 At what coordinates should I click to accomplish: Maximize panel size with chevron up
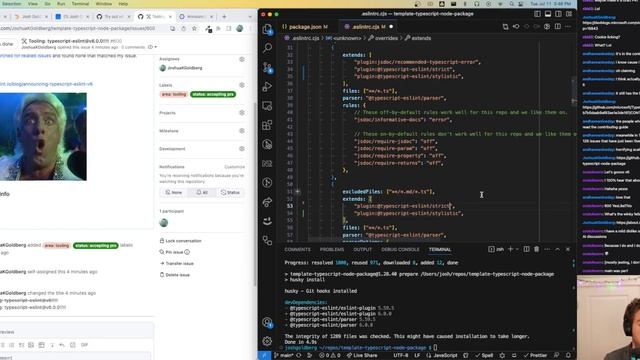[558, 249]
